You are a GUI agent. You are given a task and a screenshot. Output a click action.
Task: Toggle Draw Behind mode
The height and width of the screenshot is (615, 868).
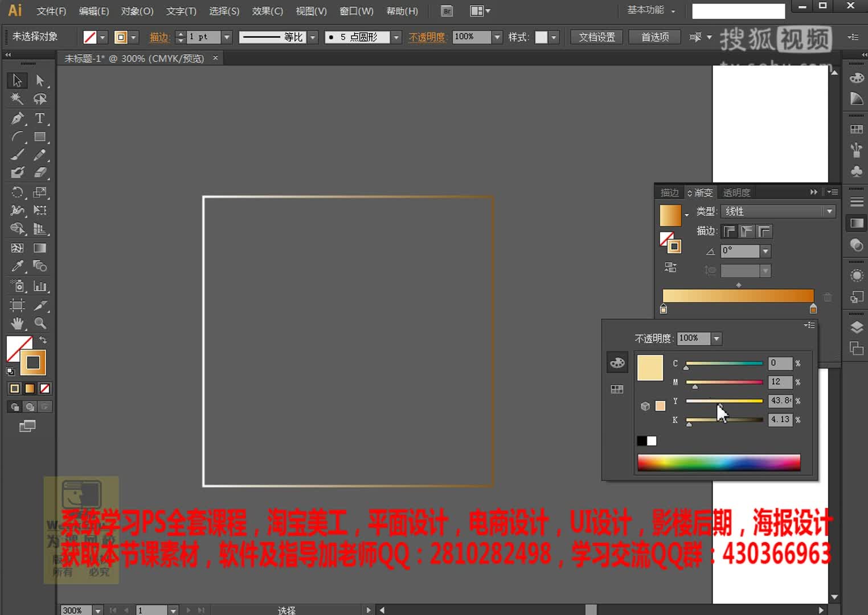[x=30, y=407]
